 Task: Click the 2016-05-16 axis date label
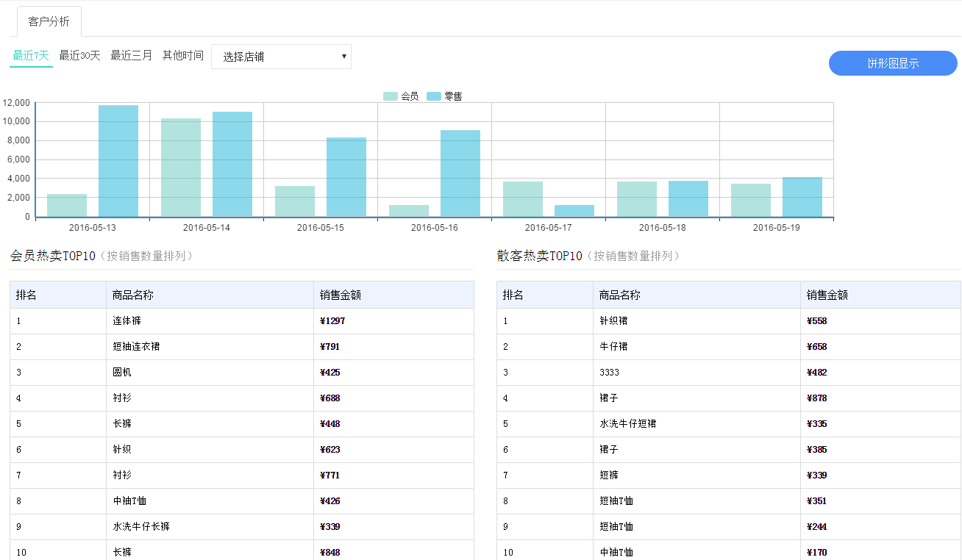(435, 228)
